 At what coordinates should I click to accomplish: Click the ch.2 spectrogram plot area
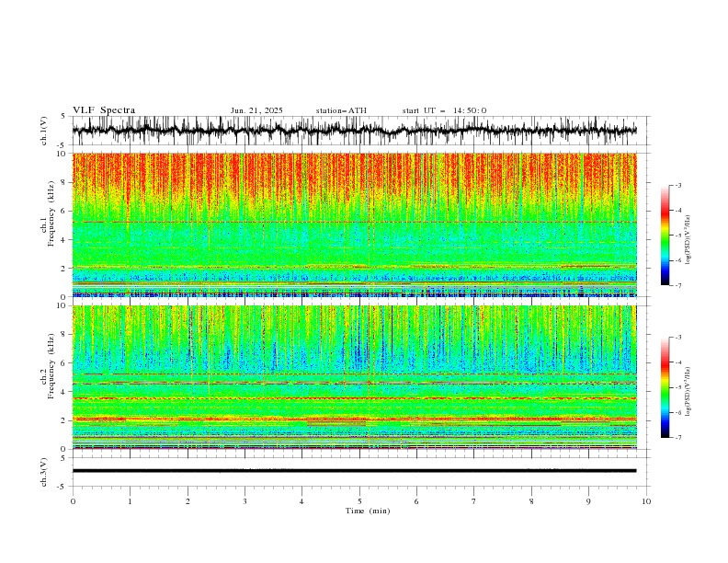[354, 377]
